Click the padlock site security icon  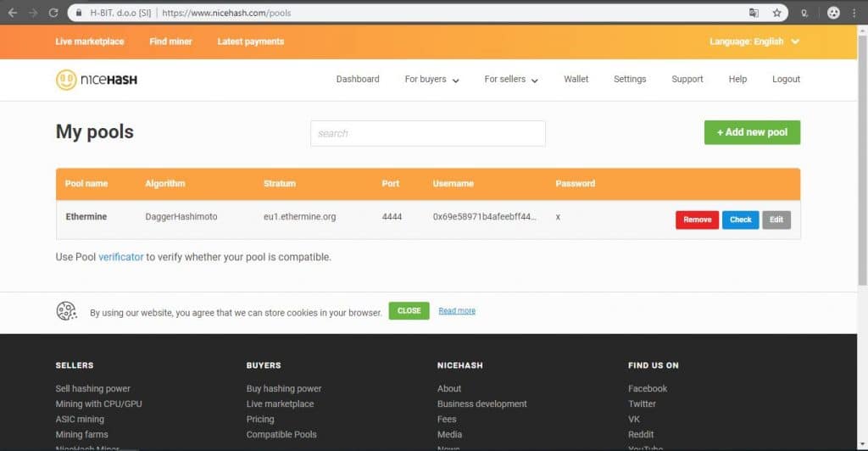[79, 13]
